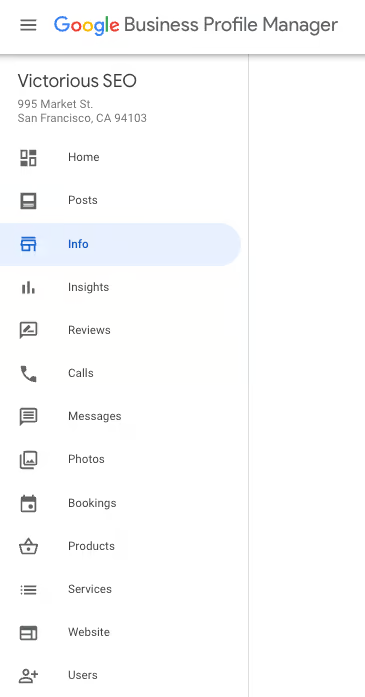Viewport: 365px width, 697px height.
Task: Click the Posts icon
Action: pos(28,201)
